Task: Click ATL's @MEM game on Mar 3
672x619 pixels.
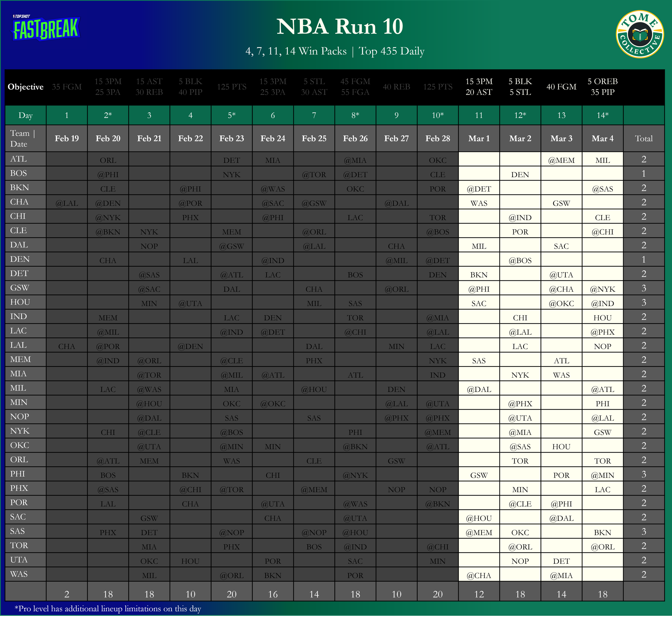Action: (561, 160)
